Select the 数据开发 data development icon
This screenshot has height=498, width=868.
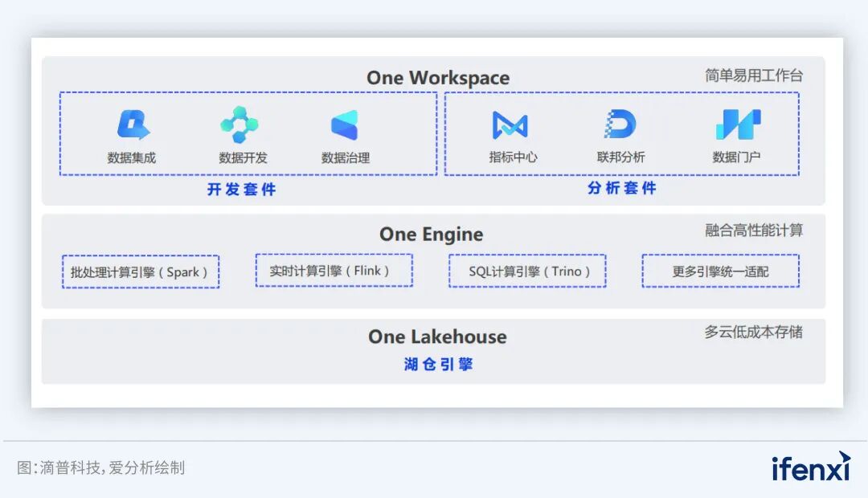[240, 124]
